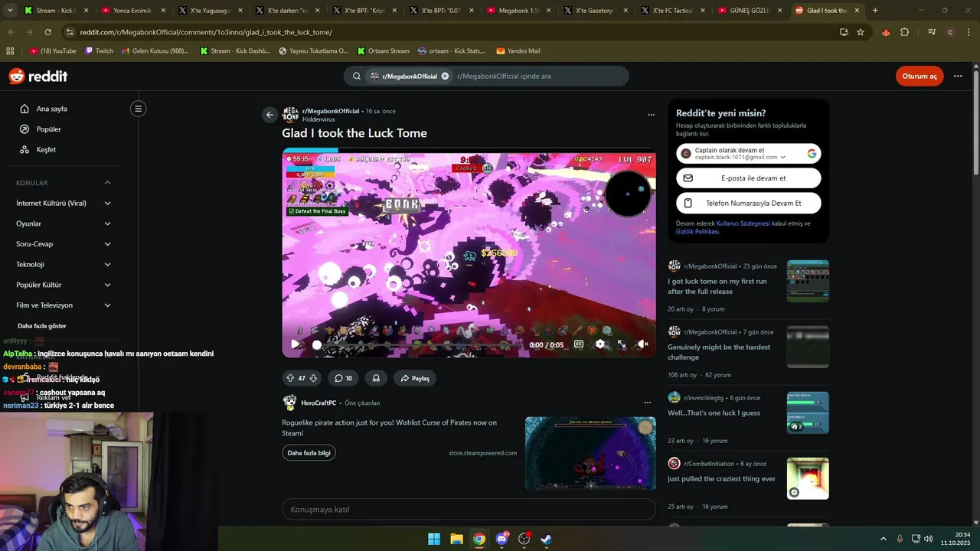The height and width of the screenshot is (551, 980).
Task: Open r/MegabonkOfficial subreddit link in post header
Action: [331, 111]
